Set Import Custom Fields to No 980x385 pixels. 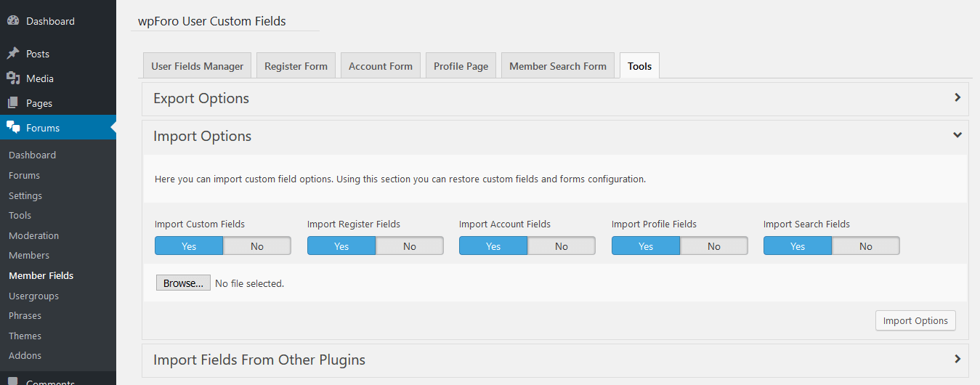coord(256,246)
